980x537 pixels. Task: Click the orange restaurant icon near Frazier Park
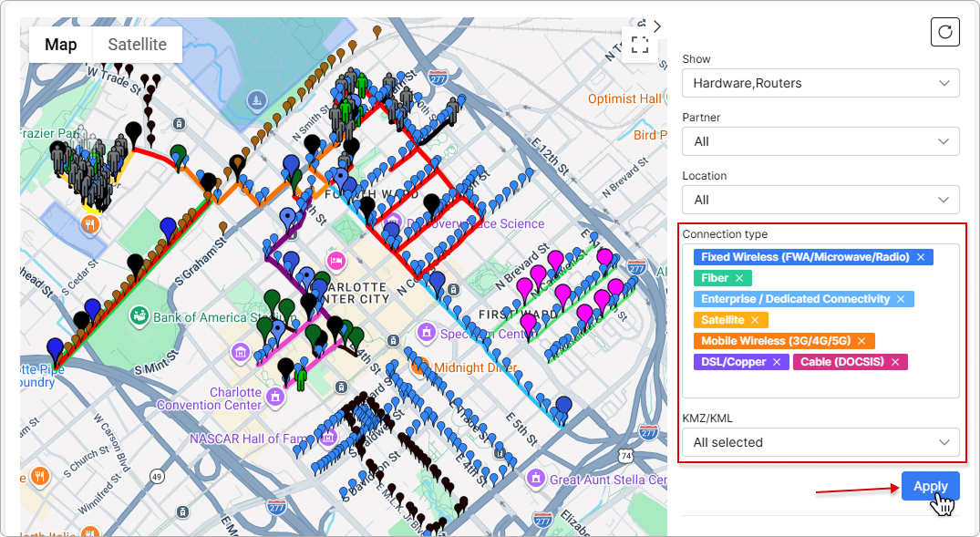90,223
